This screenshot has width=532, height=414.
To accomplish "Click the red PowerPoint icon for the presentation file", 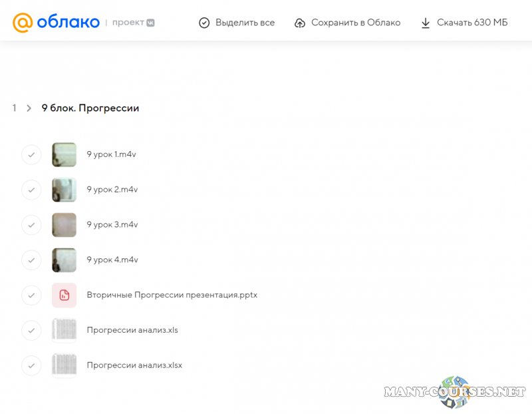I will pos(64,295).
